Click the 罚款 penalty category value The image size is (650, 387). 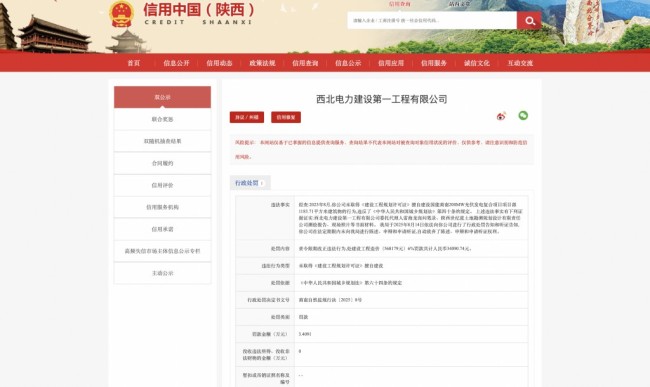tap(303, 317)
